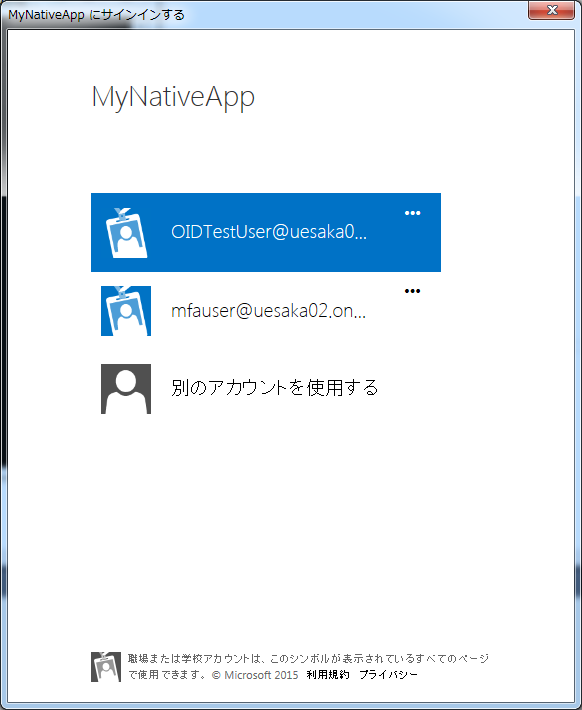Open the プライバシー privacy link

click(x=388, y=675)
